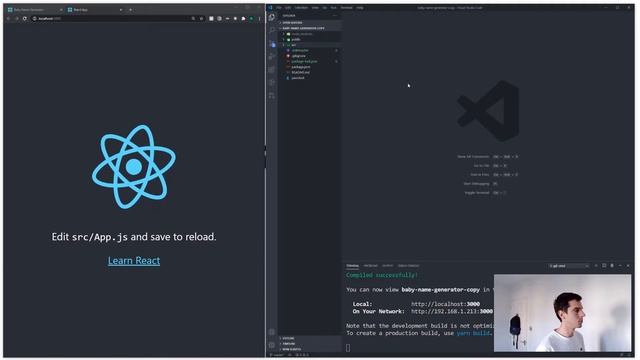This screenshot has width=640, height=360.
Task: Expand the OPEN EDITORS section
Action: tap(310, 22)
